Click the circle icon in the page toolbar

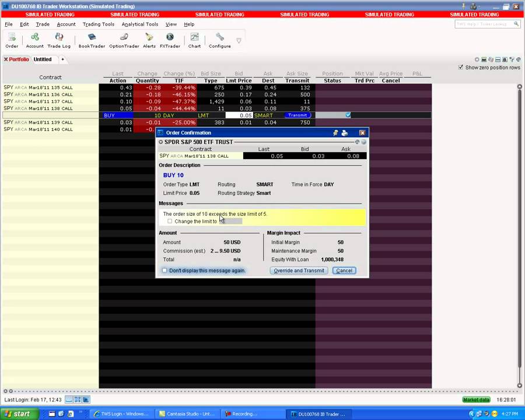point(477,60)
